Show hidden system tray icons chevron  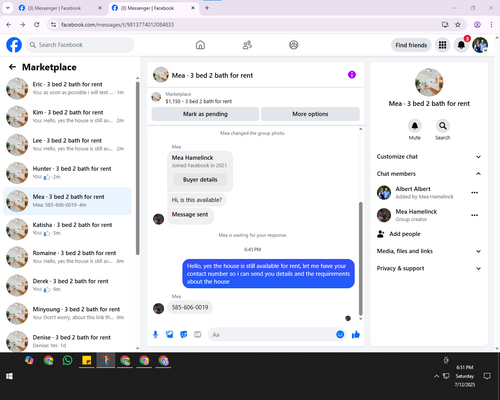[x=436, y=376]
